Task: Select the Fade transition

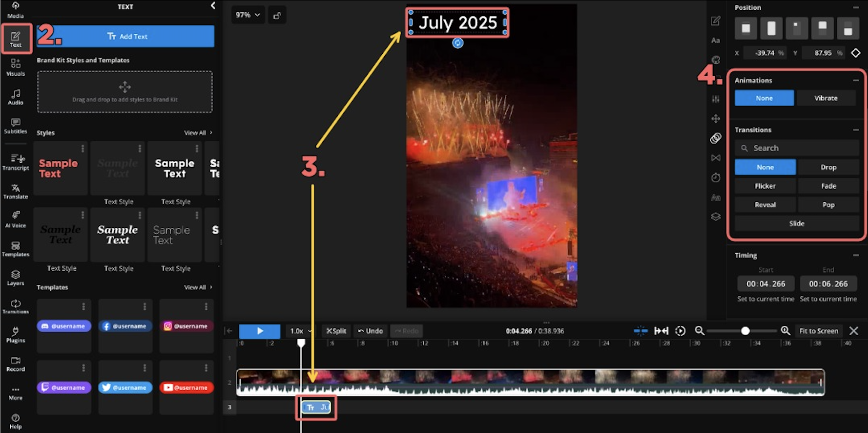Action: [828, 186]
